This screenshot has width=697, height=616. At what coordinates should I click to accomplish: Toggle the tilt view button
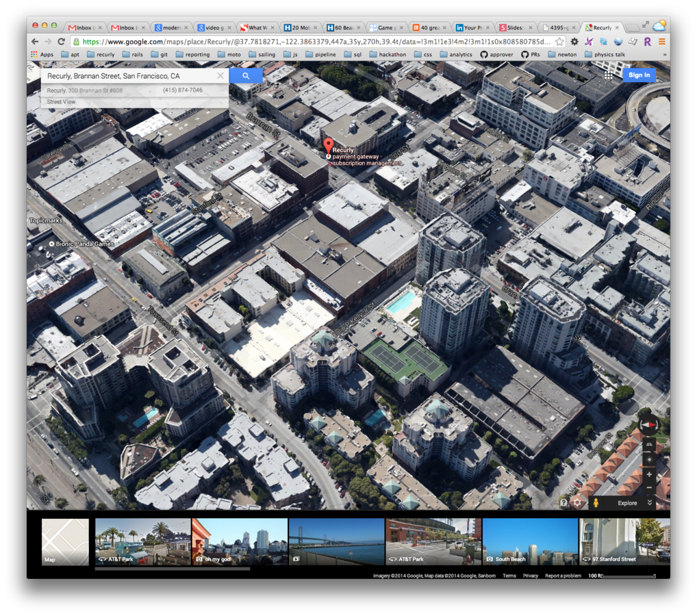click(649, 444)
